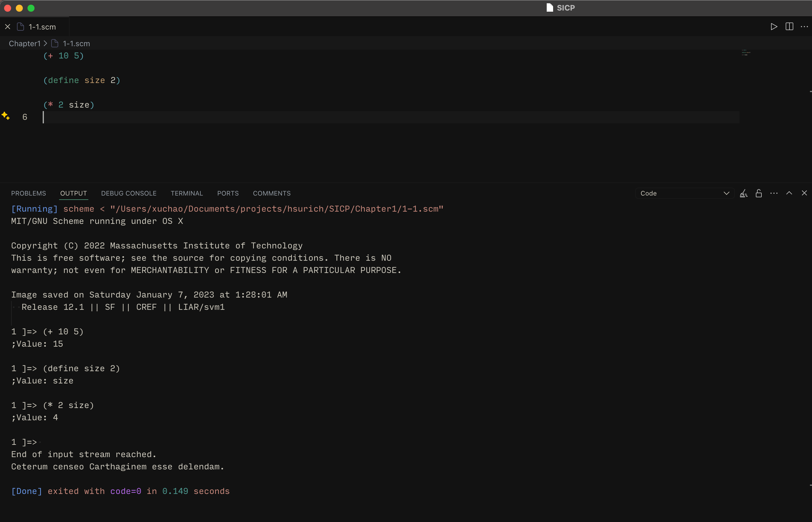Image resolution: width=812 pixels, height=522 pixels.
Task: Click the 'Copyright (C) 2022' output line
Action: pyautogui.click(x=157, y=246)
